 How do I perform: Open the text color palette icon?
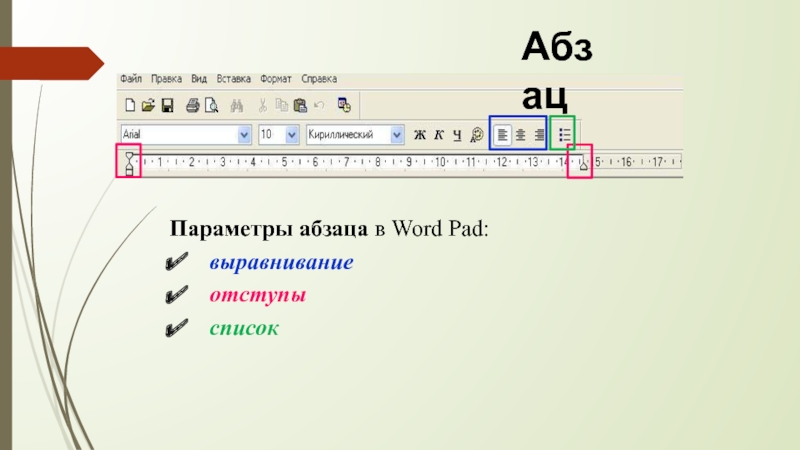(475, 134)
